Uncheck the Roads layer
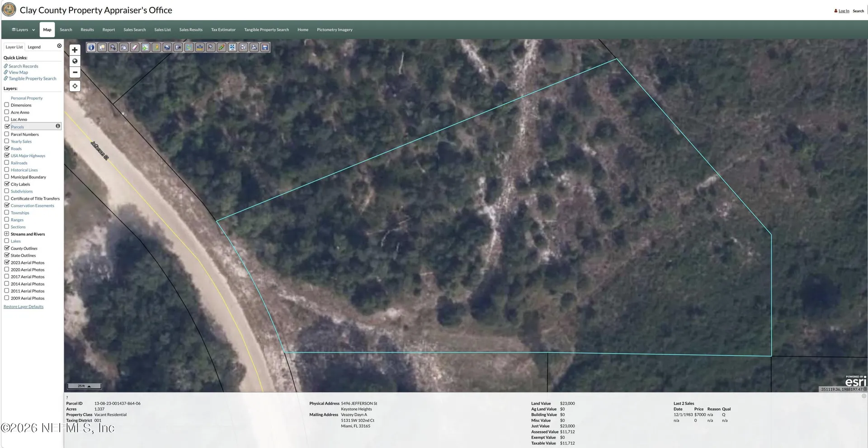 (x=7, y=148)
